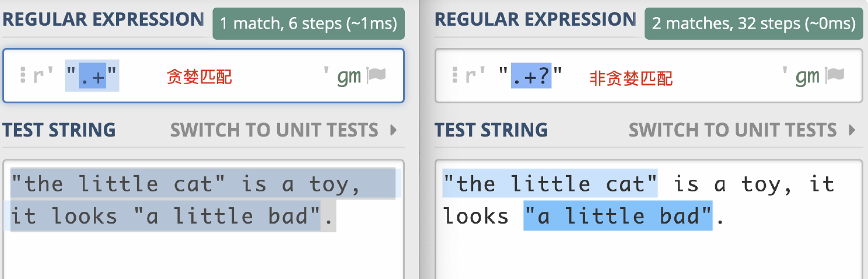Click the right Test String section heading
This screenshot has width=868, height=279.
pyautogui.click(x=491, y=130)
